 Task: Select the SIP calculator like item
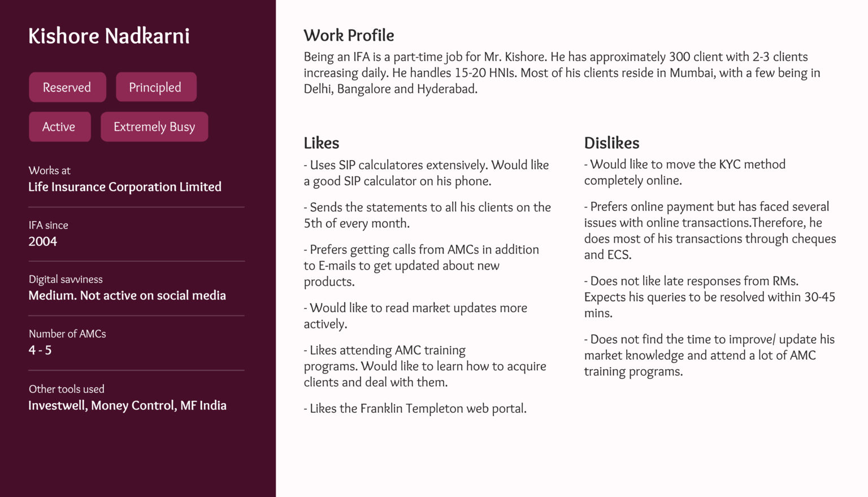(x=426, y=173)
